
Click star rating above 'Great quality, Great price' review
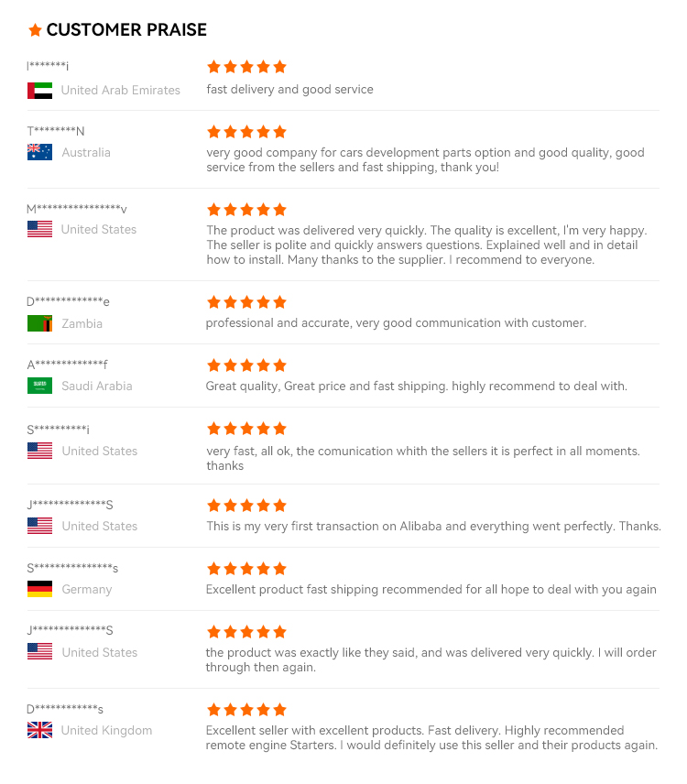pos(246,365)
